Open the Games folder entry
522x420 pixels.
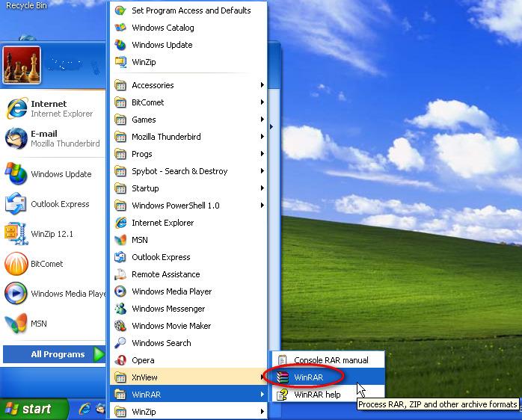pos(188,120)
